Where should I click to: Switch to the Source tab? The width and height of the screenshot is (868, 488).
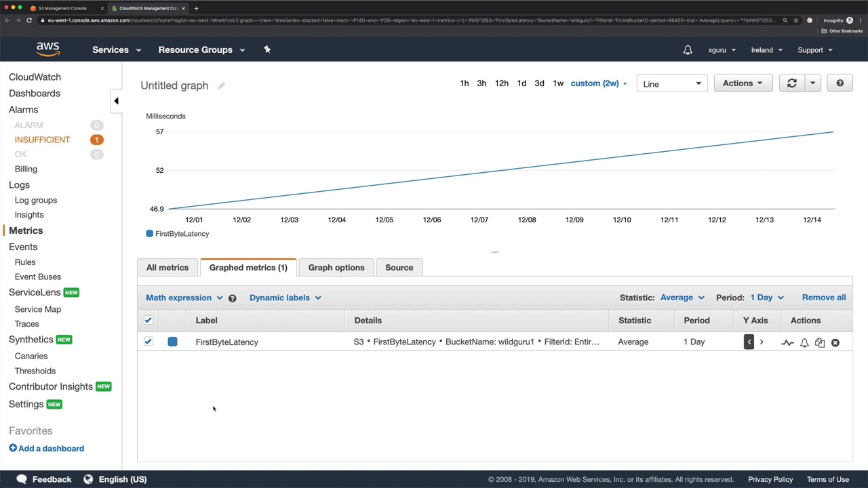pyautogui.click(x=399, y=268)
